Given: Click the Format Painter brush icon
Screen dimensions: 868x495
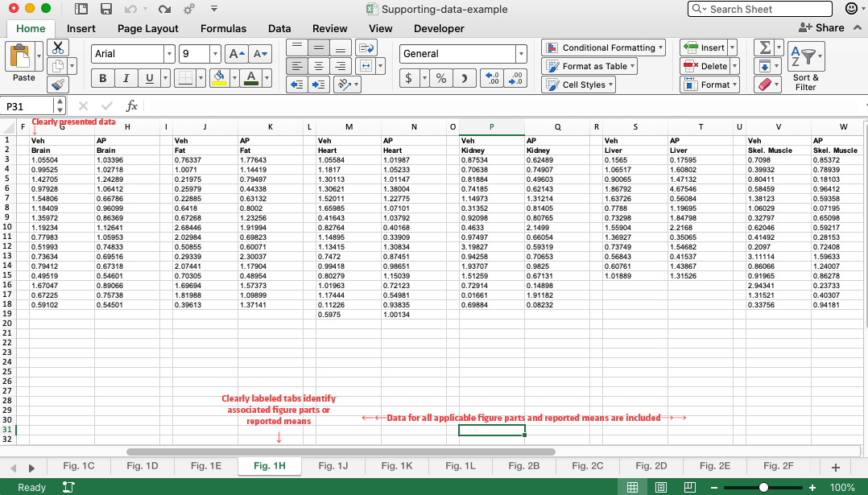Looking at the screenshot, I should click(58, 85).
